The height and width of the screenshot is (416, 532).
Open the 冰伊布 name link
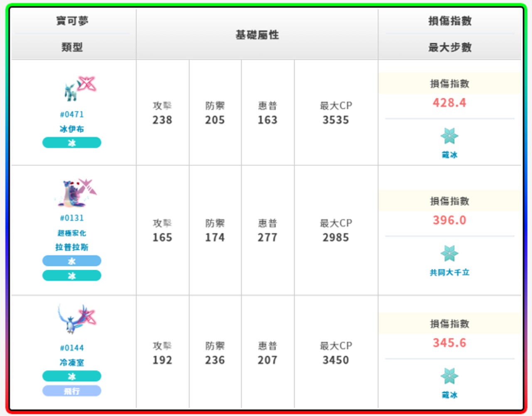[x=72, y=129]
